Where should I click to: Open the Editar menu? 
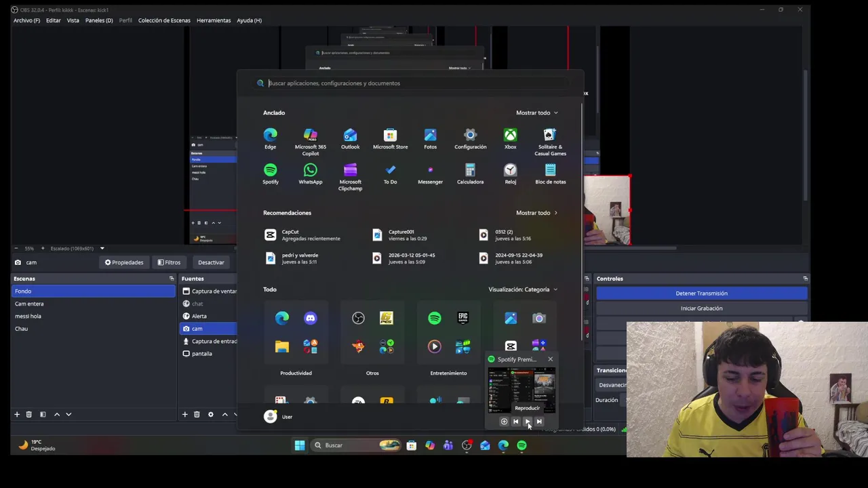click(53, 20)
